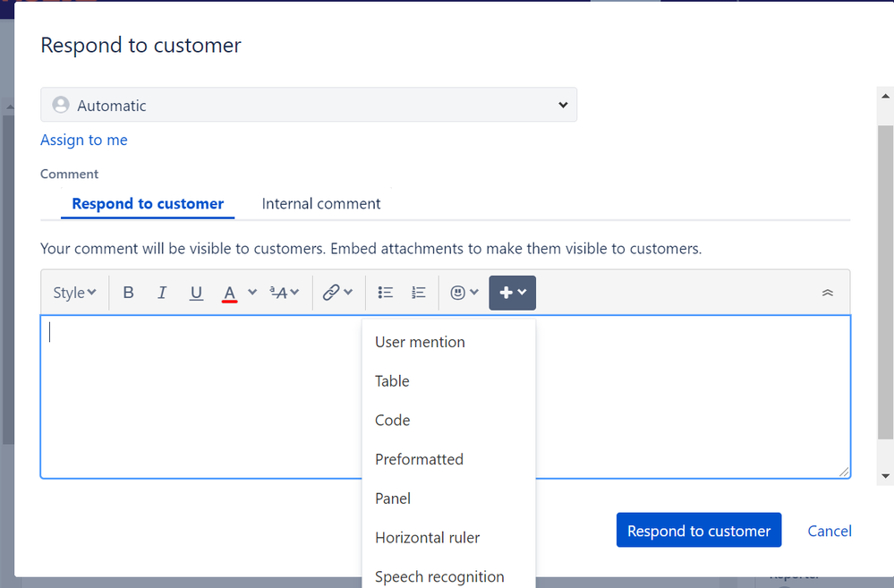Viewport: 894px width, 588px height.
Task: Click the comment box resize handle
Action: coord(844,472)
